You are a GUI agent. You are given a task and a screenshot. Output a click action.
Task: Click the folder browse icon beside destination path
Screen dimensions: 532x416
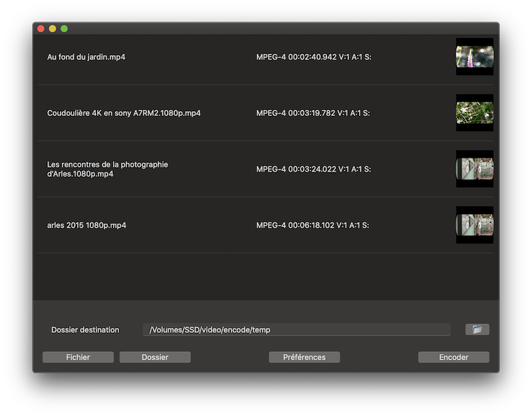477,329
